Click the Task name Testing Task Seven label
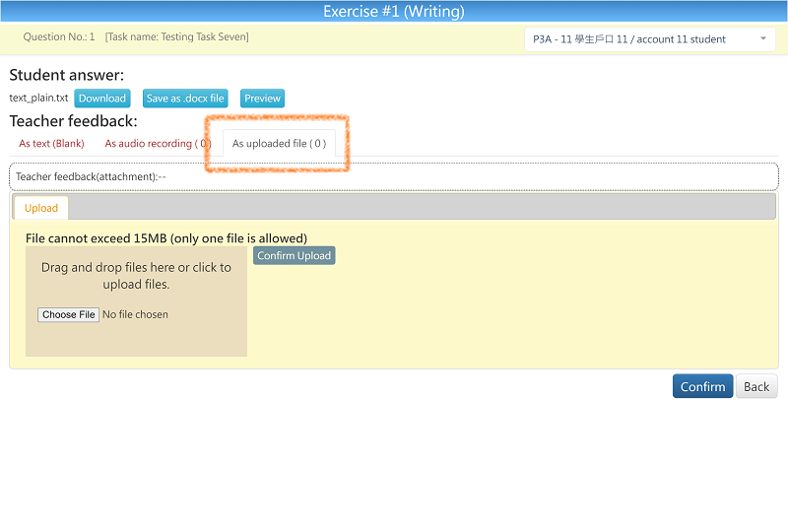Image resolution: width=788 pixels, height=532 pixels. pos(177,37)
